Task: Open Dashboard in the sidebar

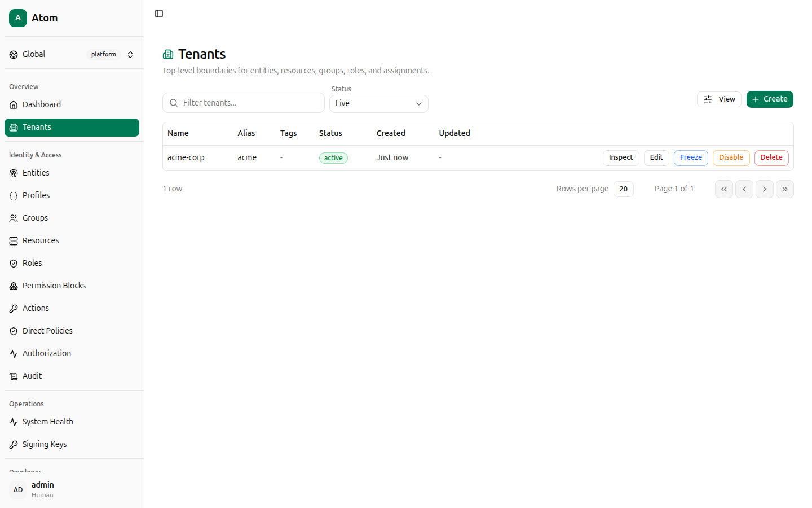Action: click(72, 105)
